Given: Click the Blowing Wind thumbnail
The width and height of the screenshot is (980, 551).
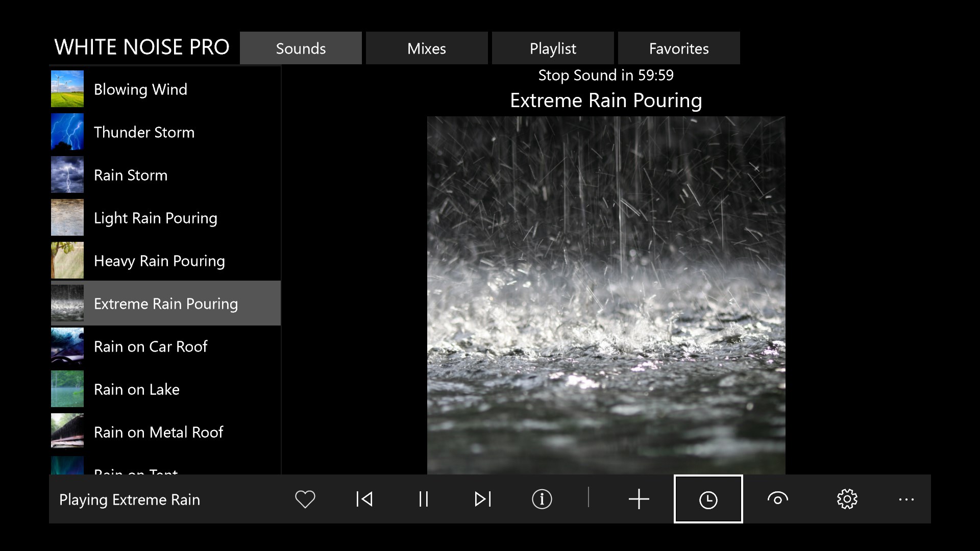Looking at the screenshot, I should 67,89.
